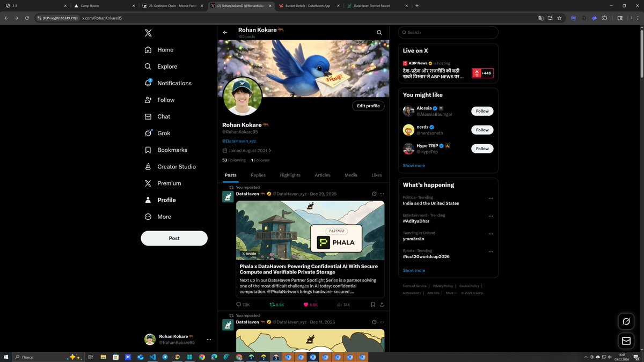Click the back arrow above the profile
This screenshot has width=644, height=362.
point(225,33)
